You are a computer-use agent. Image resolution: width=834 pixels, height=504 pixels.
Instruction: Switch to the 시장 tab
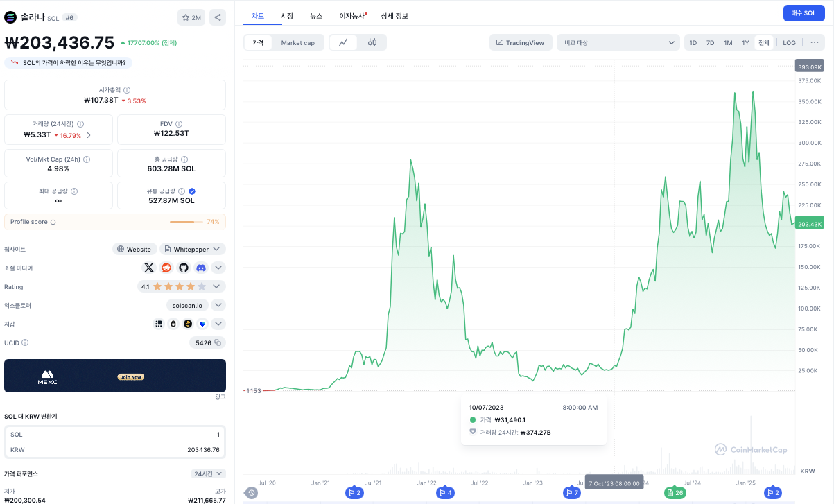point(287,15)
